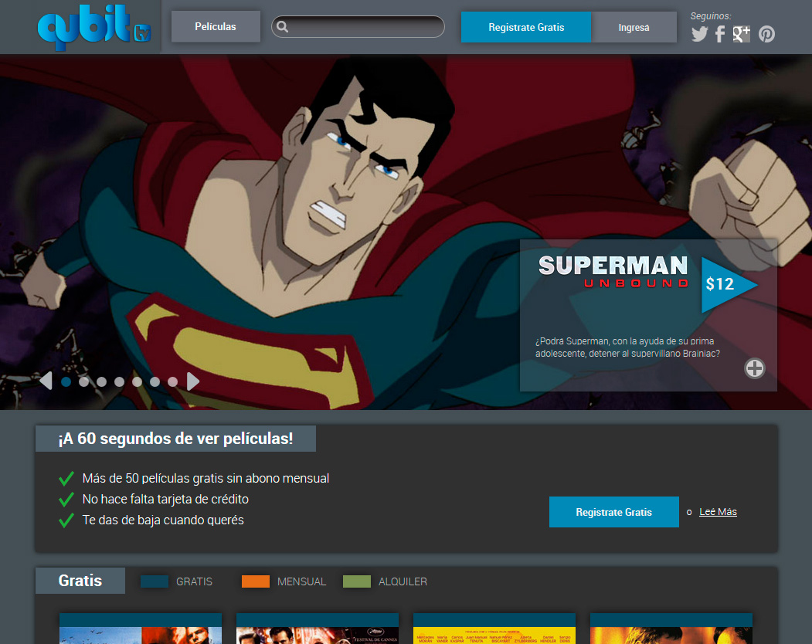812x644 pixels.
Task: Click the GRATIS legend label
Action: point(194,581)
